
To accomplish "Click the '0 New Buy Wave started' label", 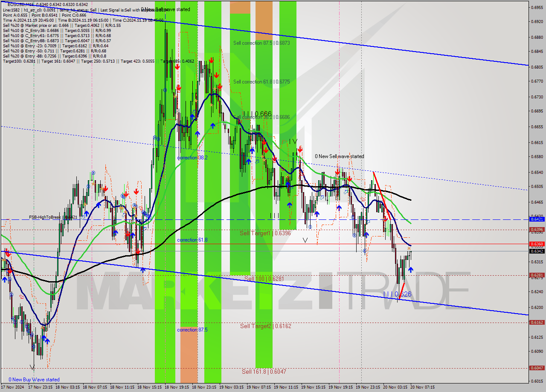I will point(34,380).
